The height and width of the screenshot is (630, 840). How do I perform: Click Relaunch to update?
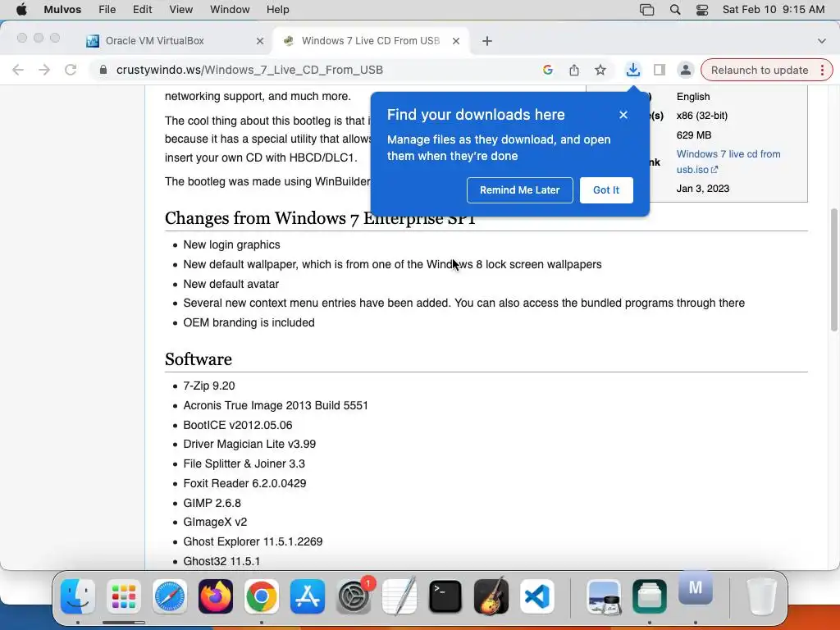pos(759,71)
